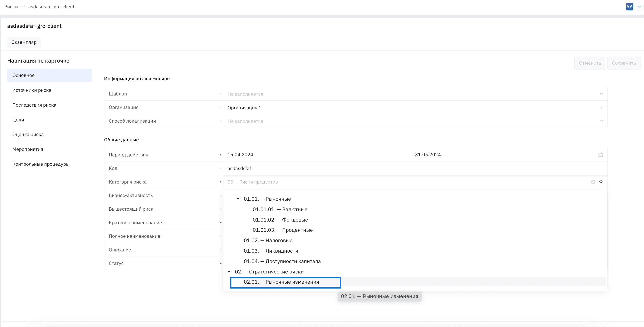
Task: Clear the Категория риска field value
Action: pos(593,182)
